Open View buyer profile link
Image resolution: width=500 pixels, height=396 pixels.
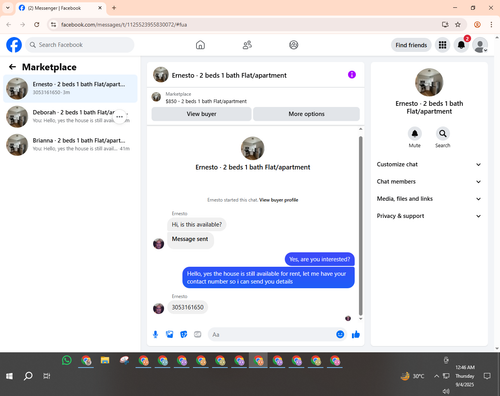point(279,200)
